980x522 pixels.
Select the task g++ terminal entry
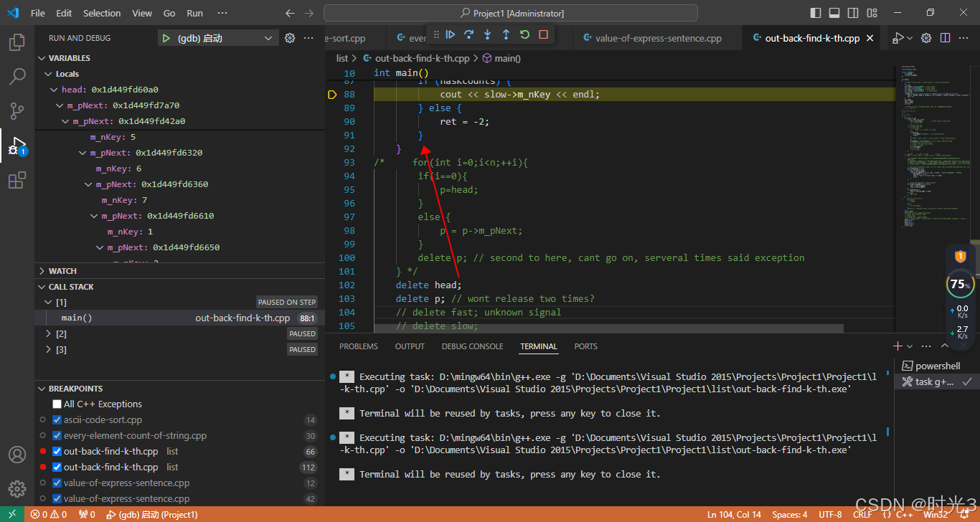[937, 381]
